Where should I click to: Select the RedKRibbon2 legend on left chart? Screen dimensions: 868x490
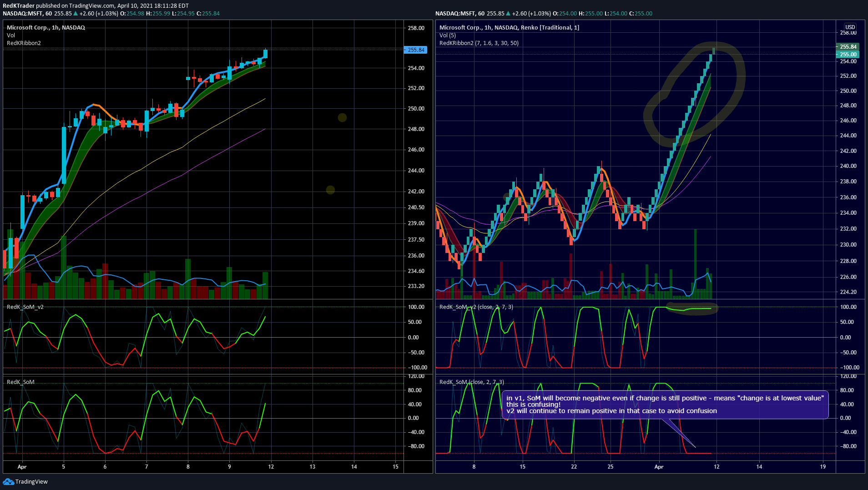point(24,43)
